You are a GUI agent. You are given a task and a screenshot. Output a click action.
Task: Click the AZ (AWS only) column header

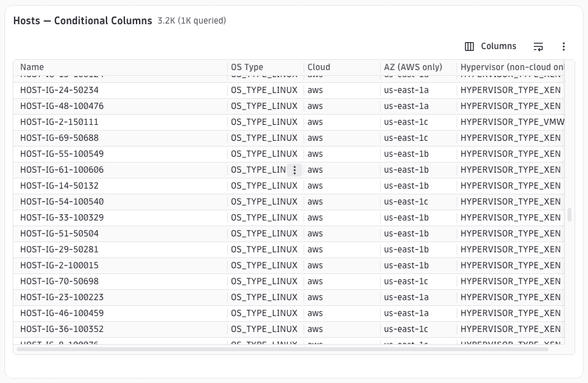click(413, 67)
